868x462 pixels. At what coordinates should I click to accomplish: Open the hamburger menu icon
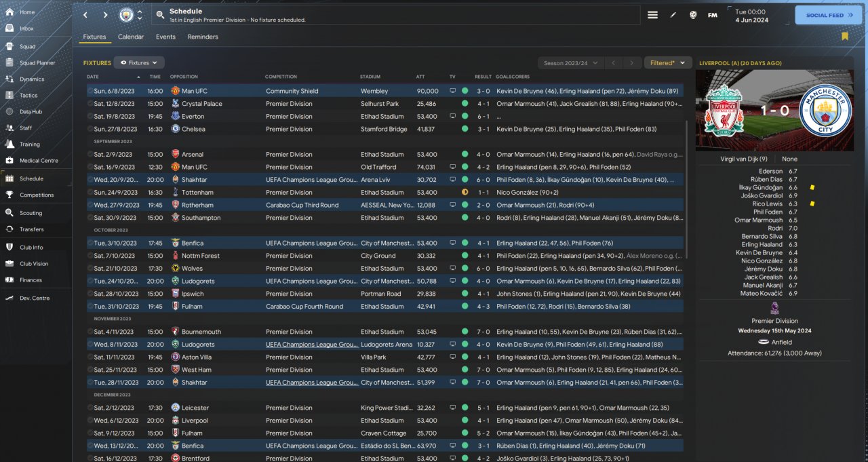[652, 15]
